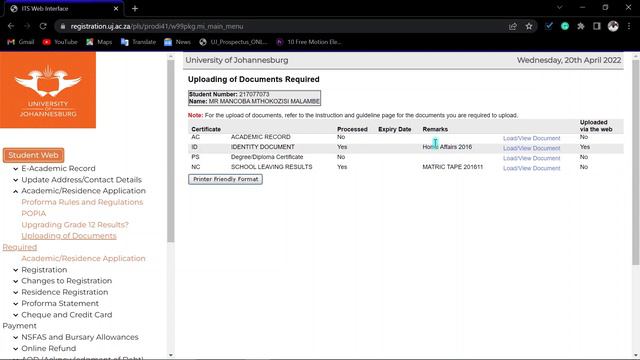
Task: Expand Cheque and Credit Card Payment
Action: click(67, 315)
